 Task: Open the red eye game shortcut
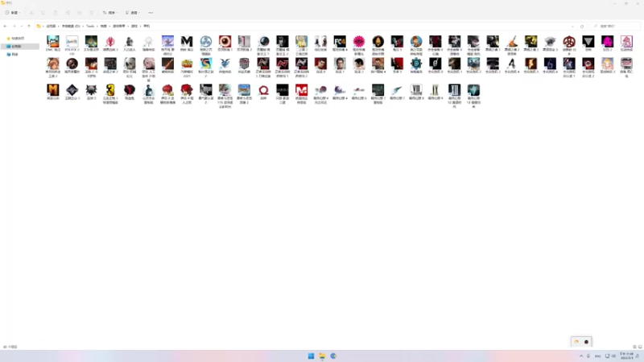click(x=225, y=42)
